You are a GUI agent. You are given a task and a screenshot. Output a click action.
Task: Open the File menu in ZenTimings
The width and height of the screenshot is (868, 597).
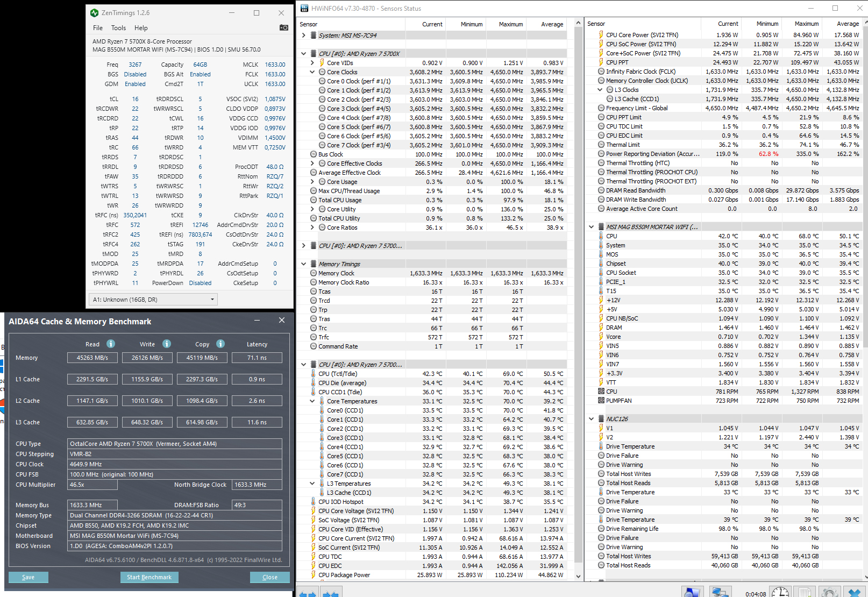[98, 28]
